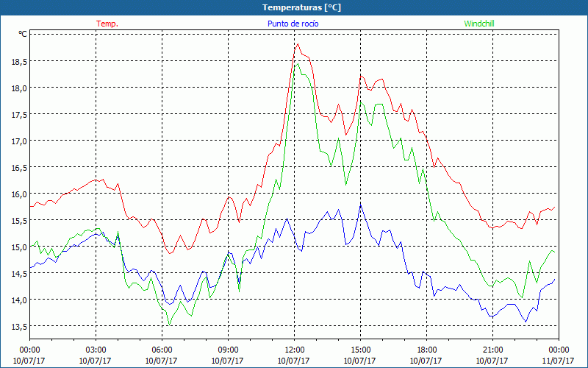Click the 14,5 y-axis value
The height and width of the screenshot is (368, 588).
point(19,274)
